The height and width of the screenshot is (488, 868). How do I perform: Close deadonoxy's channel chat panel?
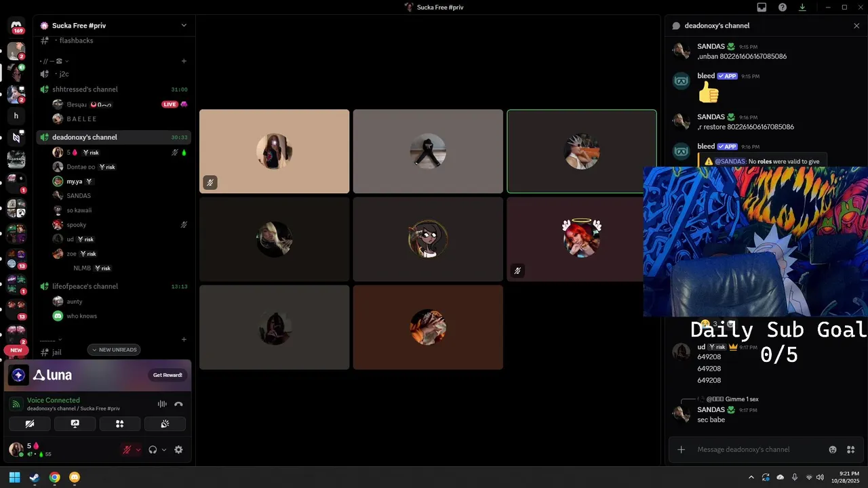point(856,26)
